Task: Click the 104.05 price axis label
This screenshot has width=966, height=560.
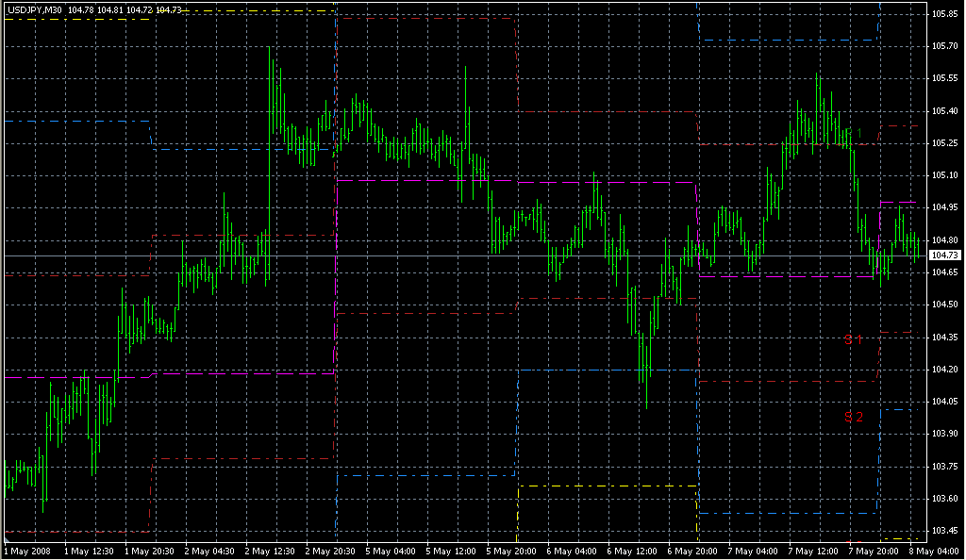Action: (944, 402)
